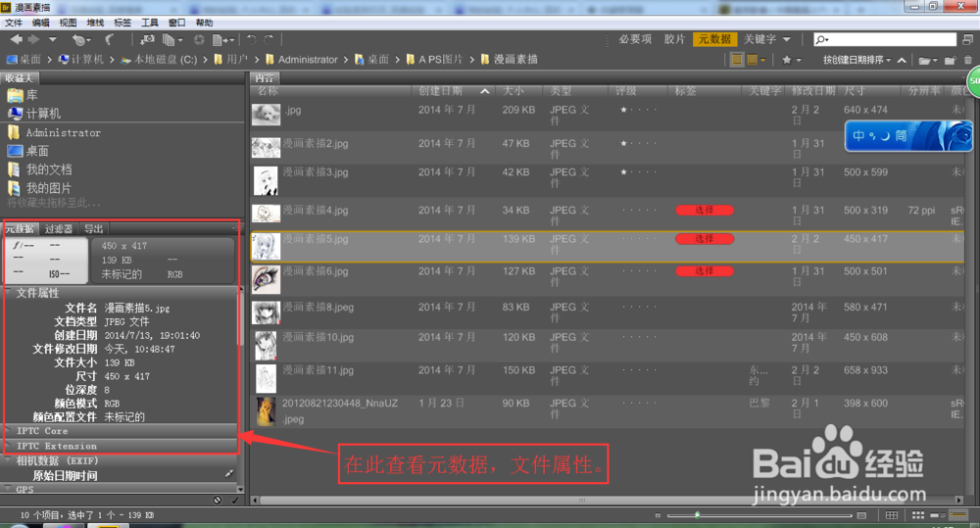Click the cancel metadata changes icon
This screenshot has height=528, width=980.
coord(217,500)
